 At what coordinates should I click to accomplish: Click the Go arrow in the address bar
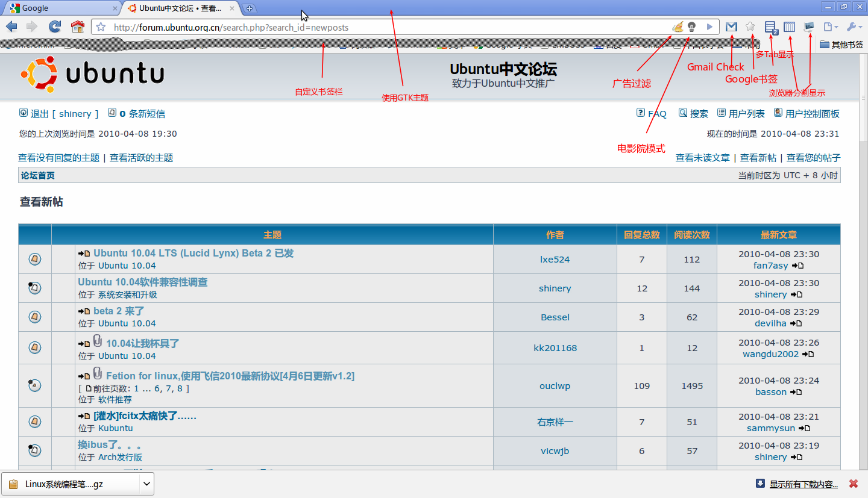(x=710, y=26)
